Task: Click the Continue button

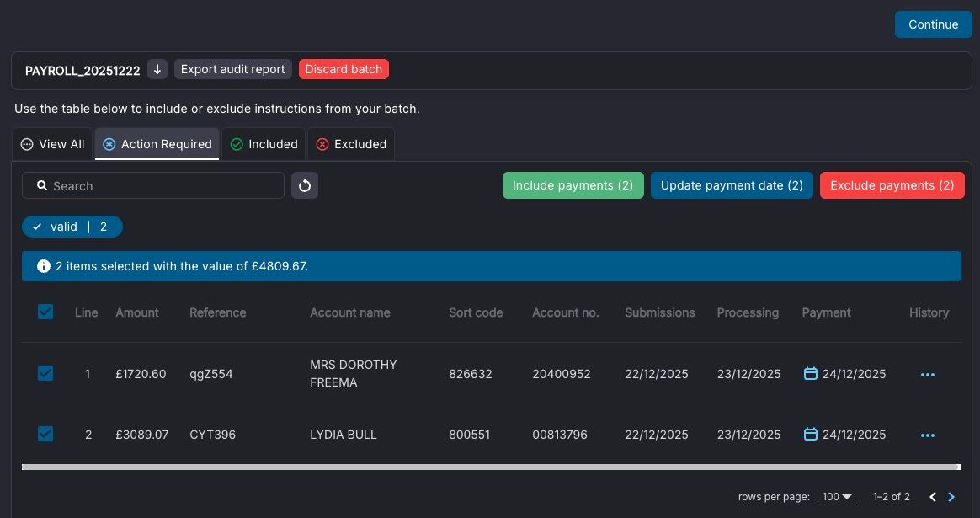Action: [x=933, y=24]
